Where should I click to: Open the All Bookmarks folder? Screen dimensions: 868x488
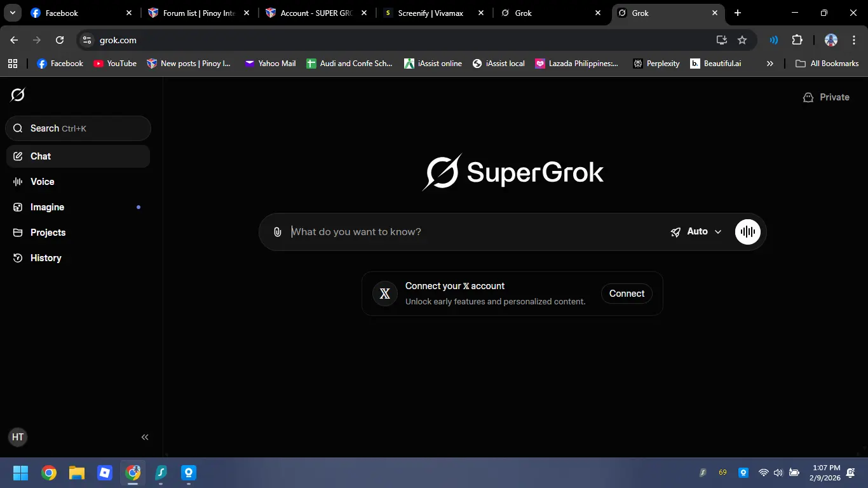(827, 64)
